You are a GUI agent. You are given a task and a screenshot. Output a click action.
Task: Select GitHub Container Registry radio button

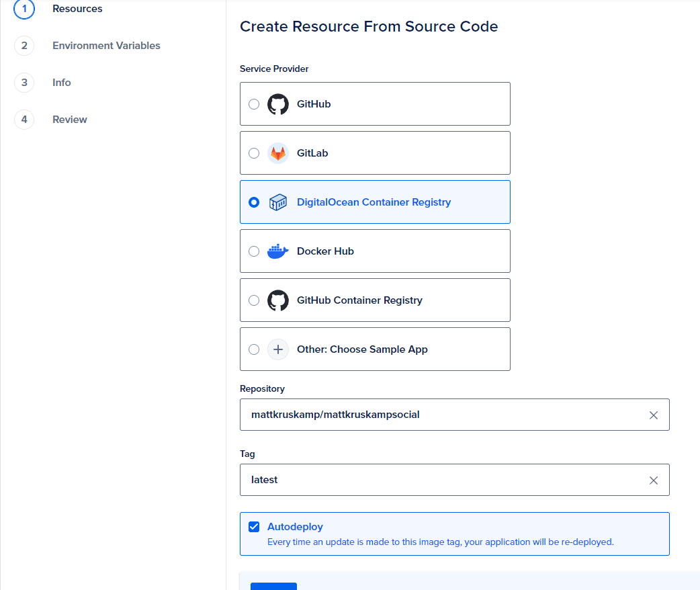pyautogui.click(x=254, y=300)
